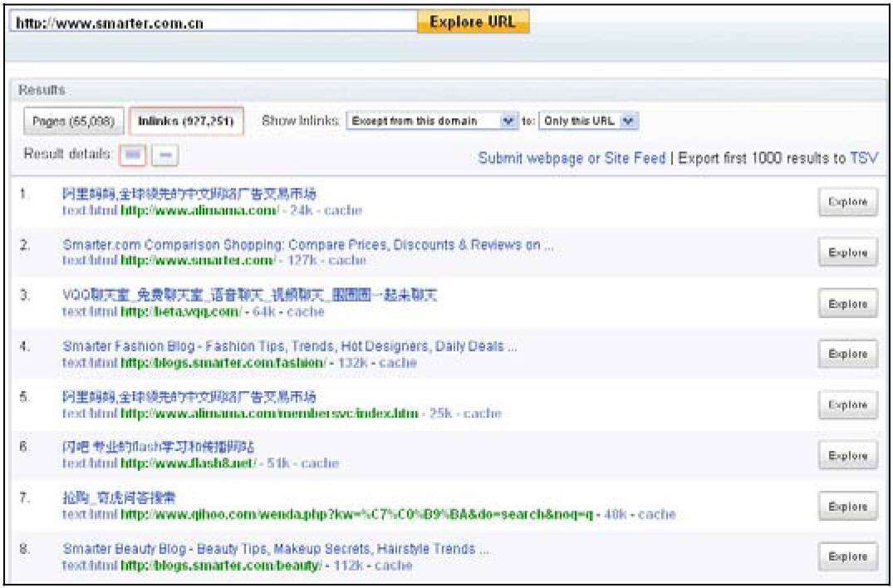Click the http://beta.vqq.com/ URL text
This screenshot has width=893, height=588.
click(182, 312)
